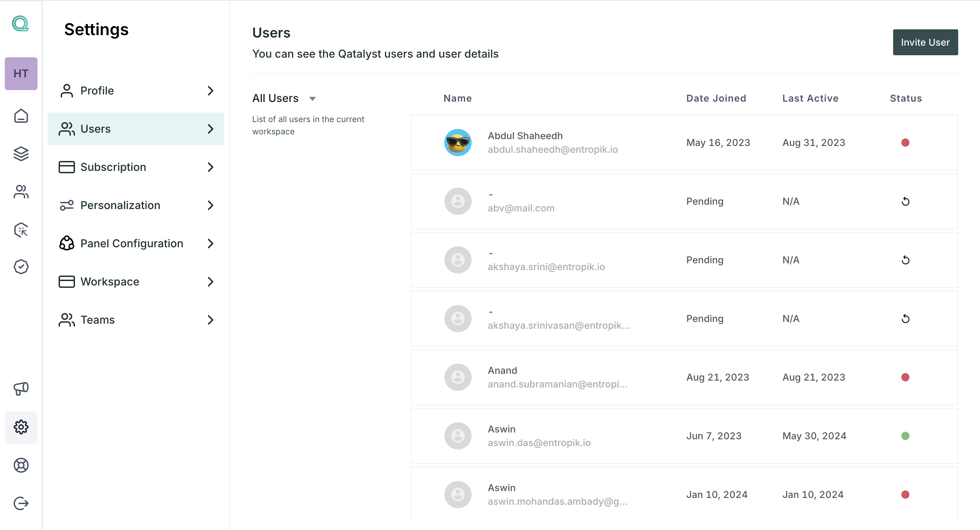Click joined date Jun 7, 2023
This screenshot has width=980, height=530.
tap(714, 436)
